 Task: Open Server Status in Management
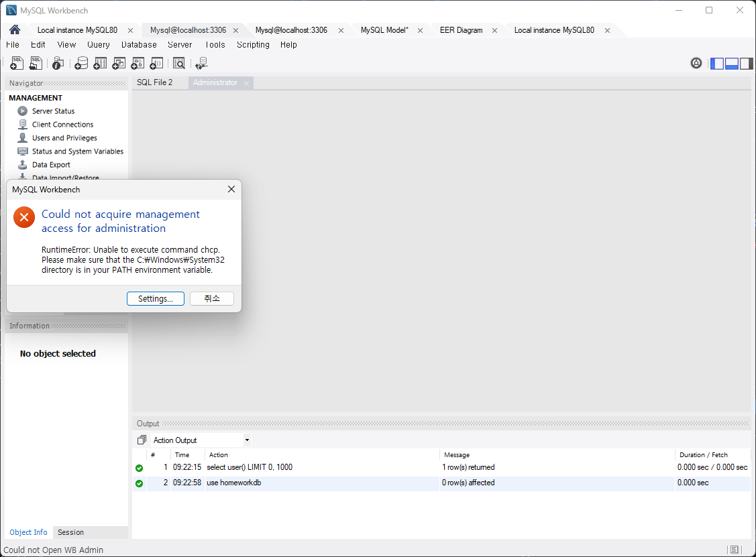54,111
